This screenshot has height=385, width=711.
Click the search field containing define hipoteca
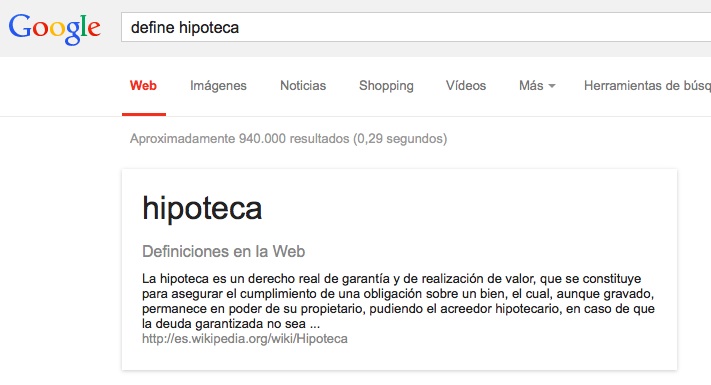416,27
